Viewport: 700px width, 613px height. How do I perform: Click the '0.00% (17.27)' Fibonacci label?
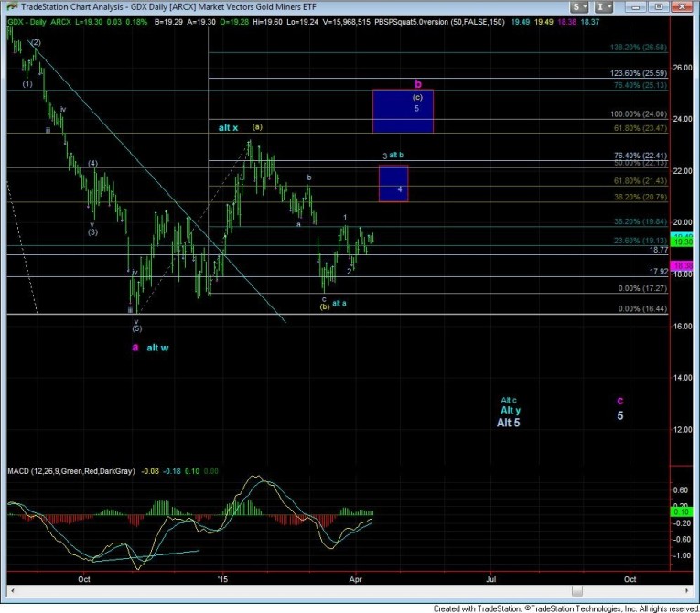coord(642,288)
